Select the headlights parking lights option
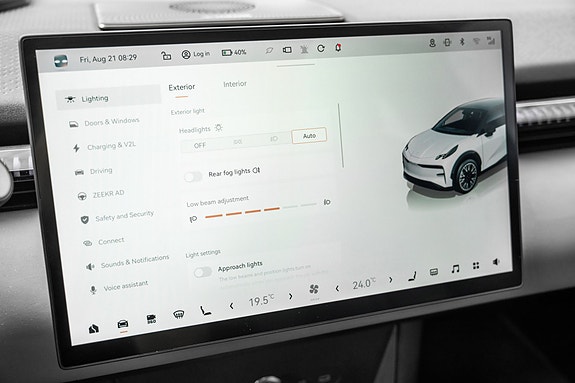The height and width of the screenshot is (383, 575). pos(238,142)
